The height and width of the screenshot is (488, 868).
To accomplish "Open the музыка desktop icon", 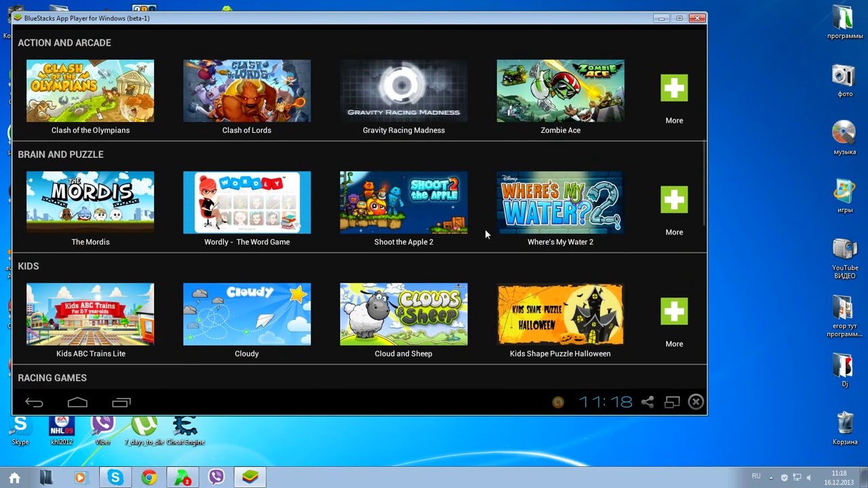I will [844, 138].
